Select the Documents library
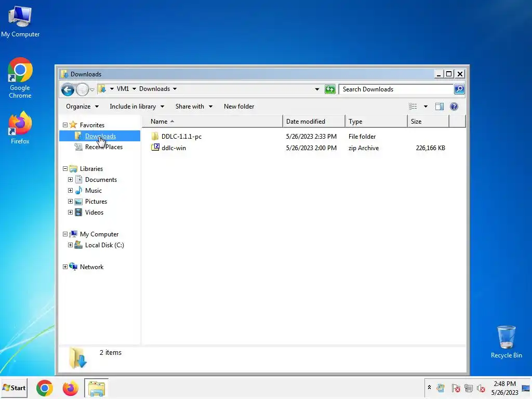This screenshot has height=399, width=532. 101,179
